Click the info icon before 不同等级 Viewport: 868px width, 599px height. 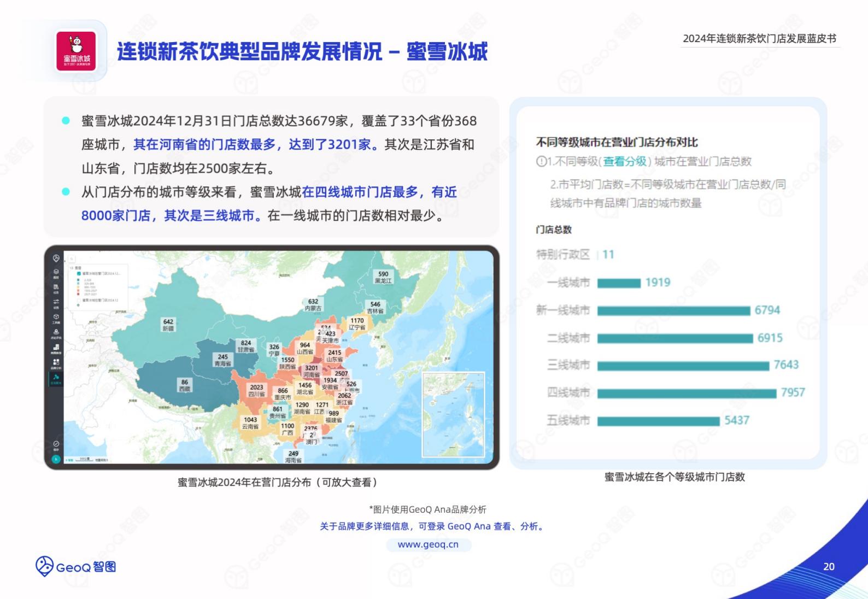pyautogui.click(x=541, y=161)
